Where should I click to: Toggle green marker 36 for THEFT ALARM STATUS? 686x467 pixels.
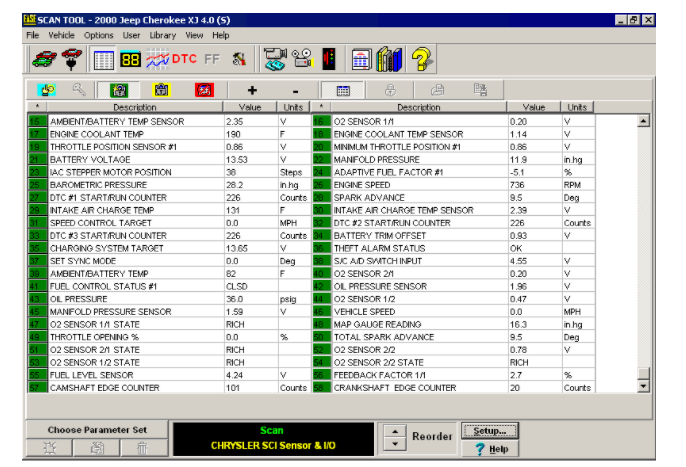pyautogui.click(x=322, y=248)
